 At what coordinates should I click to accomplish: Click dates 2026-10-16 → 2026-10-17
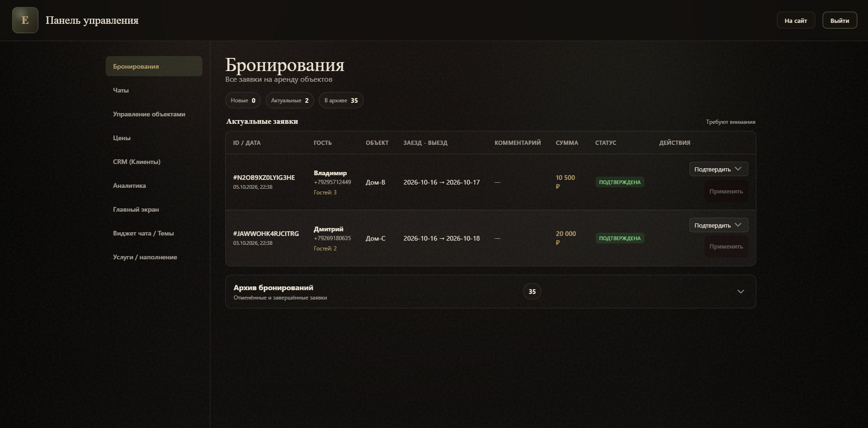pos(442,182)
